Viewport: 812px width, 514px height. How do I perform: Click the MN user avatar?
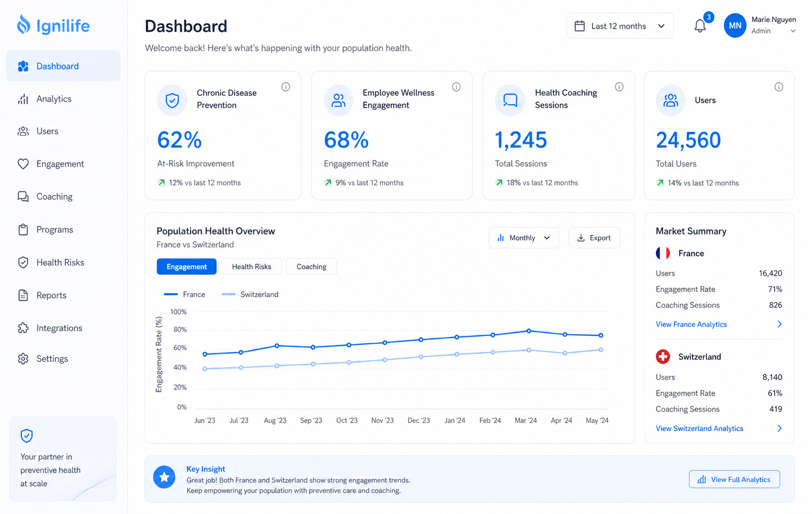coord(735,26)
